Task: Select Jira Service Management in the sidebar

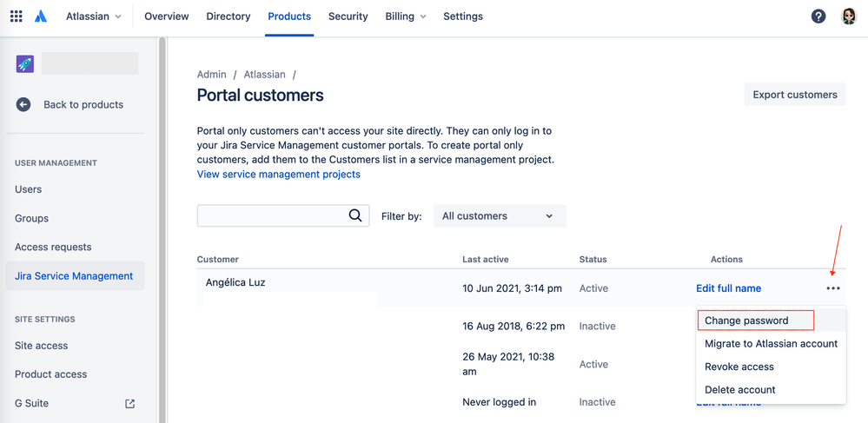Action: coord(75,275)
